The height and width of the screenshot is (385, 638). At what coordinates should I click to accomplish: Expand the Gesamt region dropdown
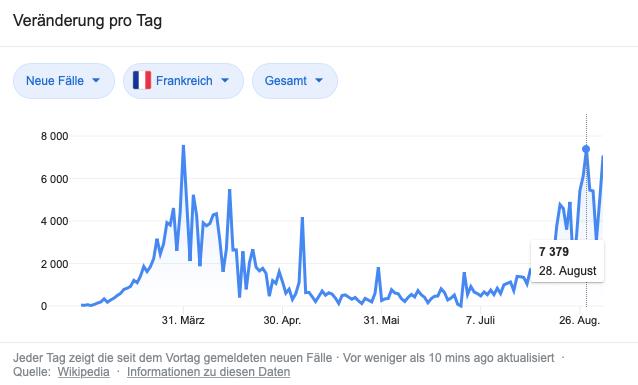[x=295, y=81]
